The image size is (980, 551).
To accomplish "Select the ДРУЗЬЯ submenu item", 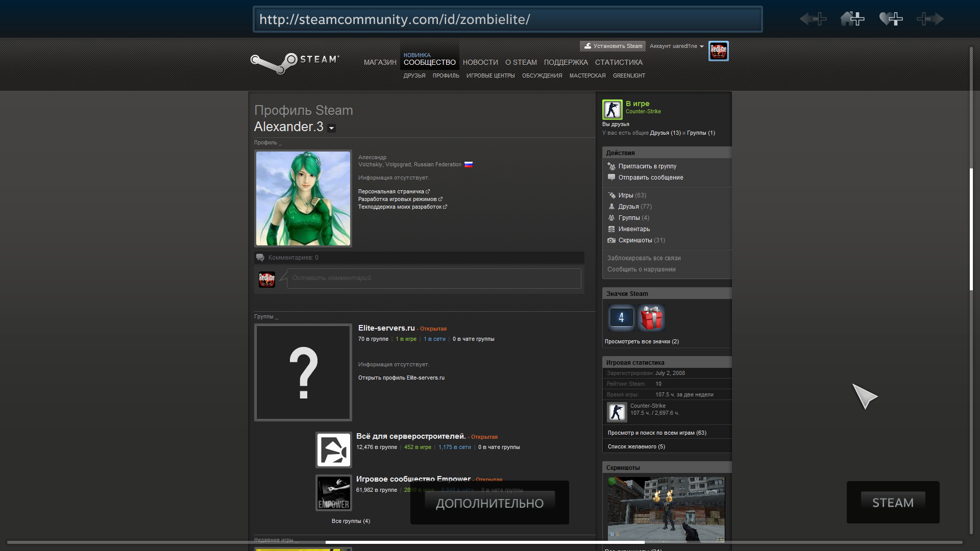I will 414,76.
